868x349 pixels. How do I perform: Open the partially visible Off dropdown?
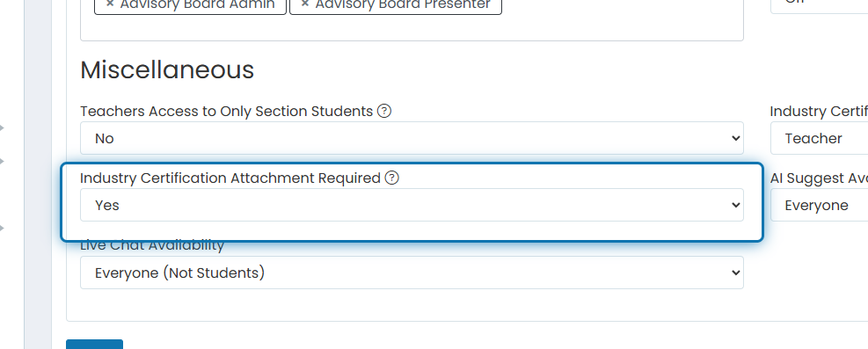coord(820,5)
